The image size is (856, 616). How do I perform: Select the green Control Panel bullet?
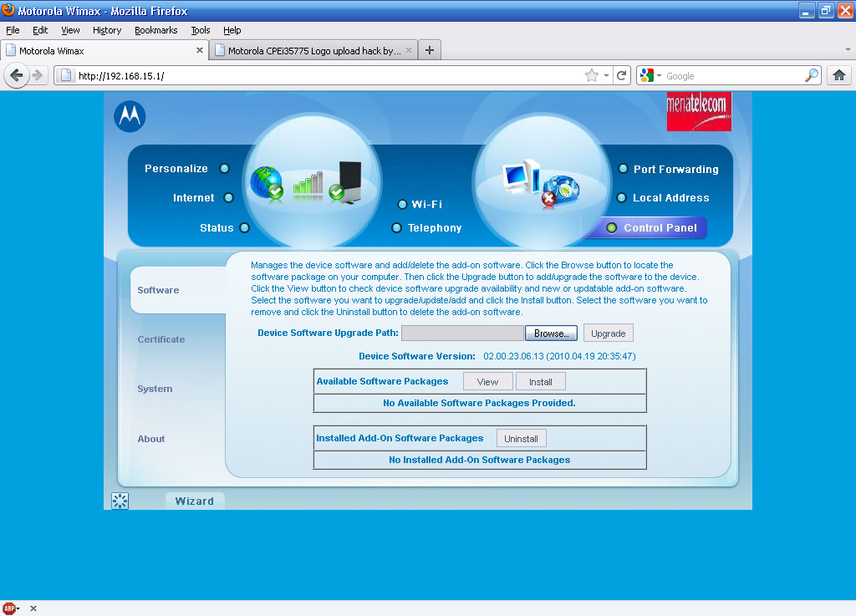611,227
